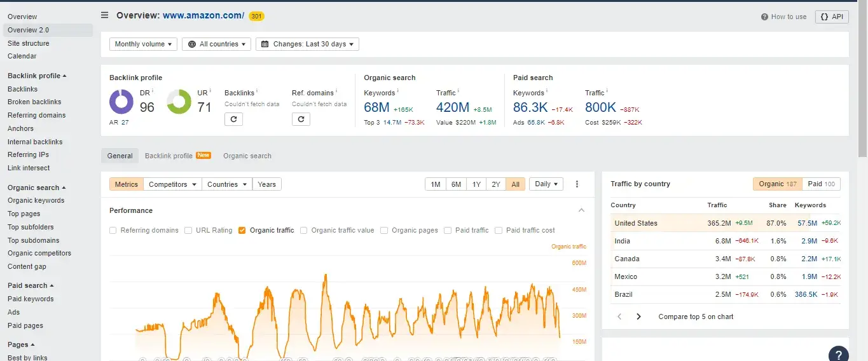The width and height of the screenshot is (868, 361).
Task: Open Organic keywords in sidebar
Action: (36, 200)
